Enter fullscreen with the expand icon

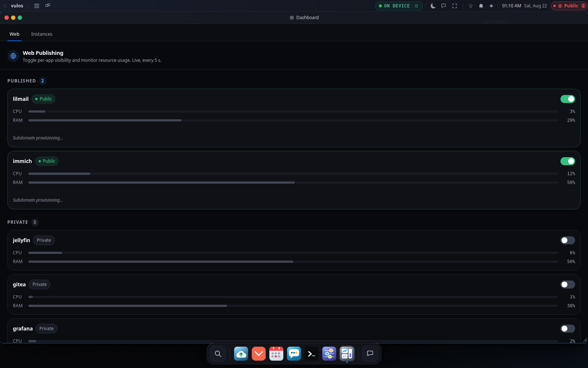[455, 6]
